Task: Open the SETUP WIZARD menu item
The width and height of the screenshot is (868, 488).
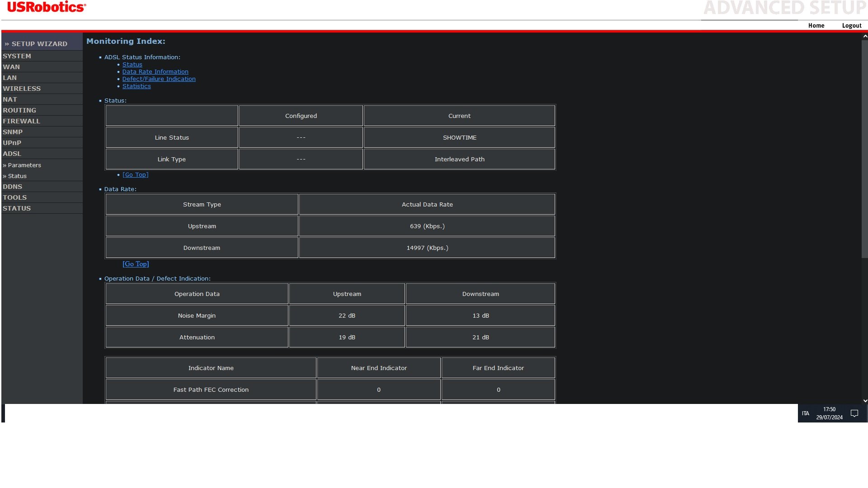Action: click(x=39, y=44)
